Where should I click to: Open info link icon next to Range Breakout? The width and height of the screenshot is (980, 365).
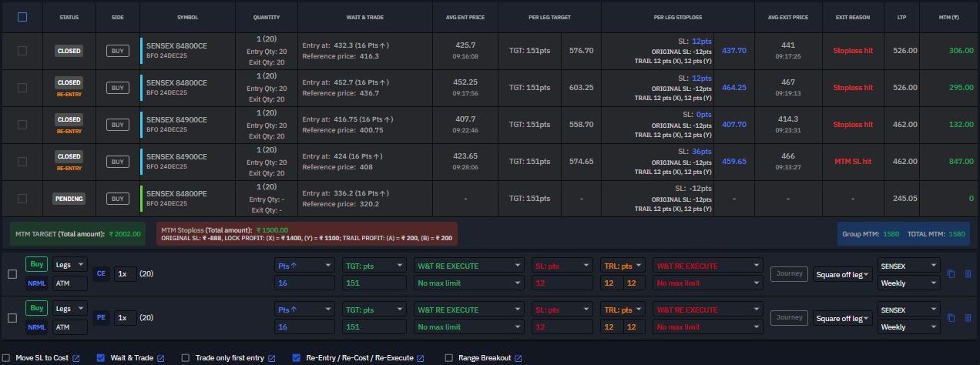coord(519,358)
